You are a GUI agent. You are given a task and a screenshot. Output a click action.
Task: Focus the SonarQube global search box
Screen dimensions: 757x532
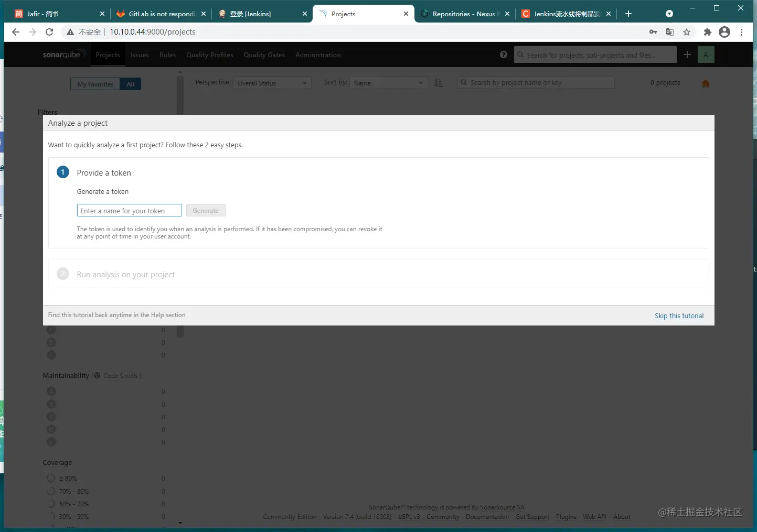595,55
